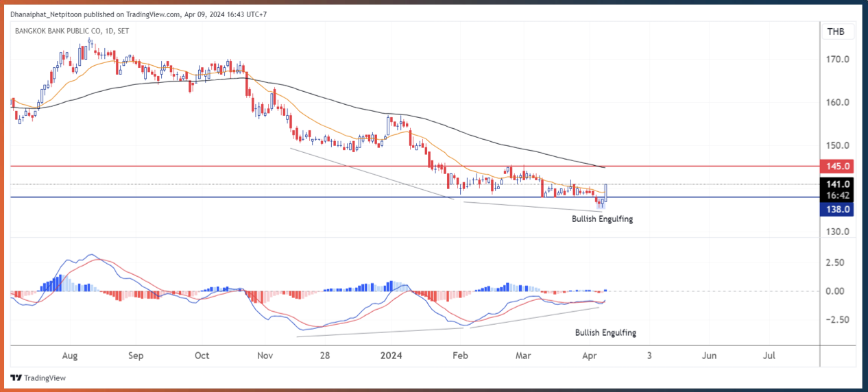
Task: Click the red 145.0 price label
Action: point(837,167)
